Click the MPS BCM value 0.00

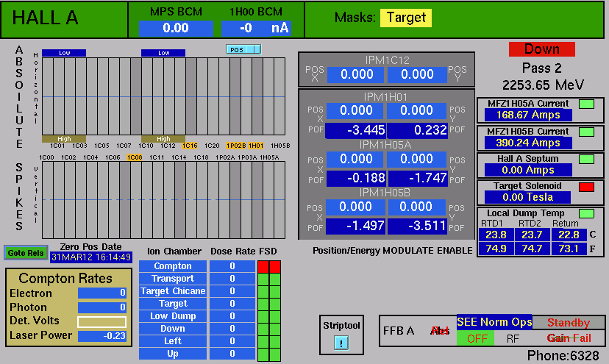[x=176, y=29]
